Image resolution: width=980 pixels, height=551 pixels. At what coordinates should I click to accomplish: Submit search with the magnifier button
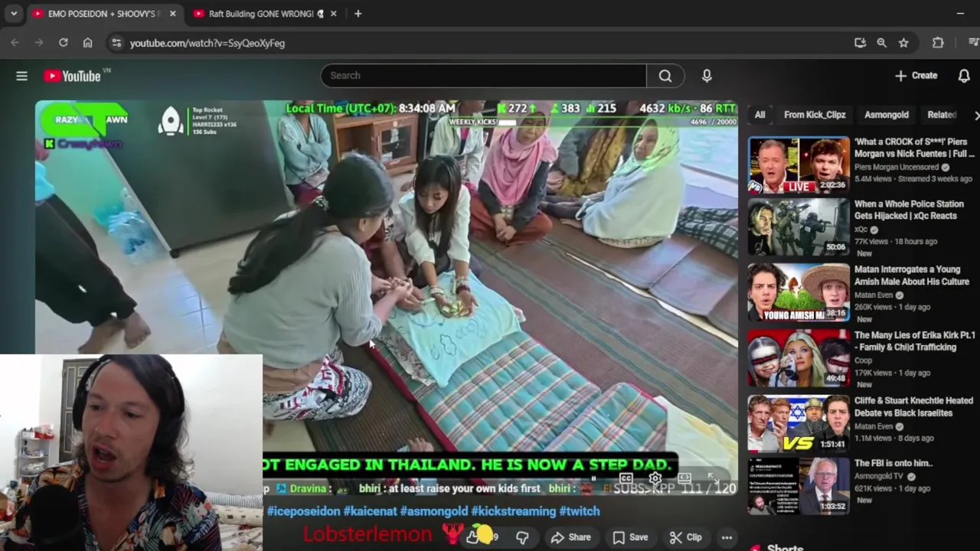(x=665, y=76)
